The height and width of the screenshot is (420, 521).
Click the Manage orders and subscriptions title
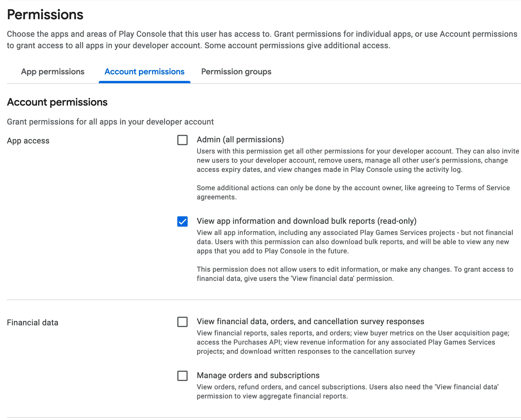(258, 375)
